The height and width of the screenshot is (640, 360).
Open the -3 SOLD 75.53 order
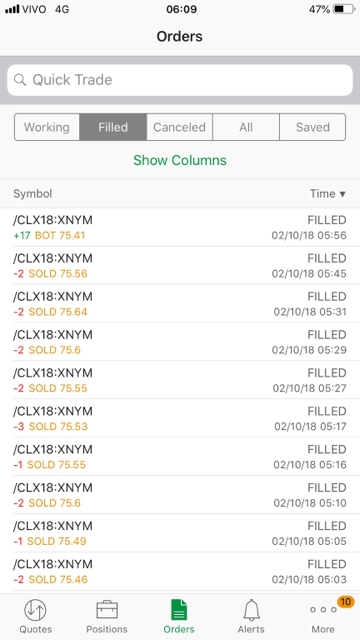180,418
